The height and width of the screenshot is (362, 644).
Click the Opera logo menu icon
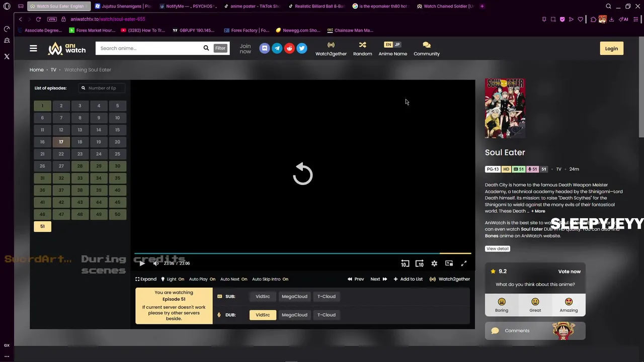tap(7, 7)
